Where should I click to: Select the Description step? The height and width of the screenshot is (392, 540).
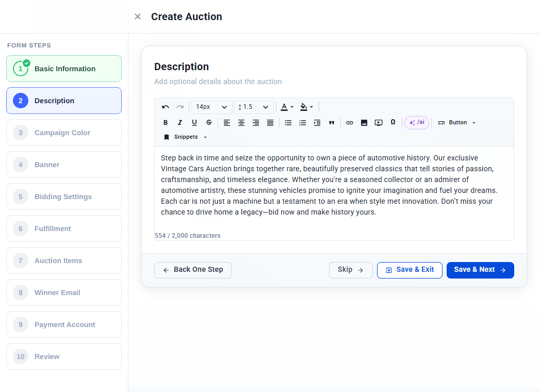(x=64, y=101)
